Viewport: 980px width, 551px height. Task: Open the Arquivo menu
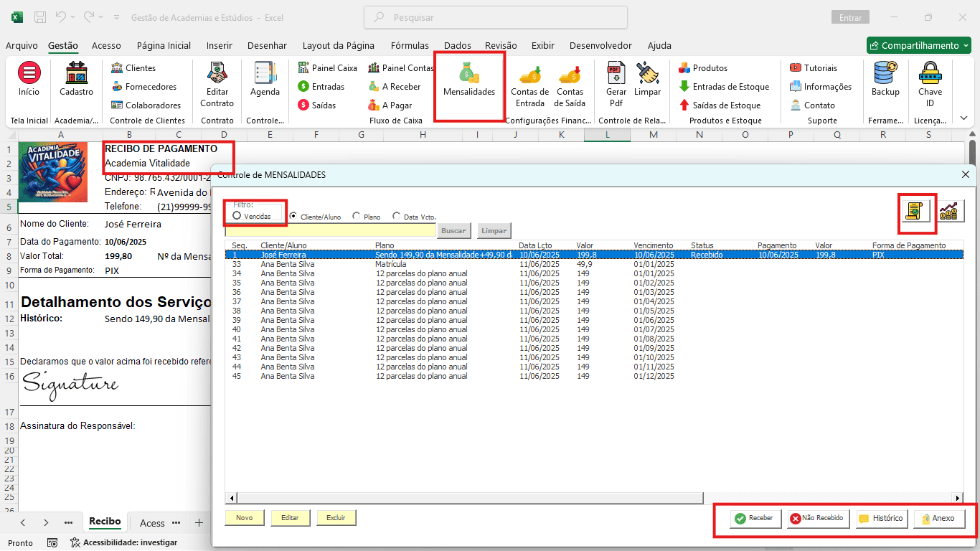click(x=22, y=45)
